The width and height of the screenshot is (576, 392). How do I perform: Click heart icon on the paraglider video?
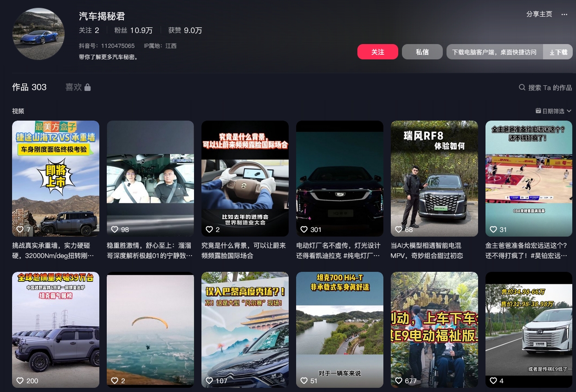coord(115,380)
